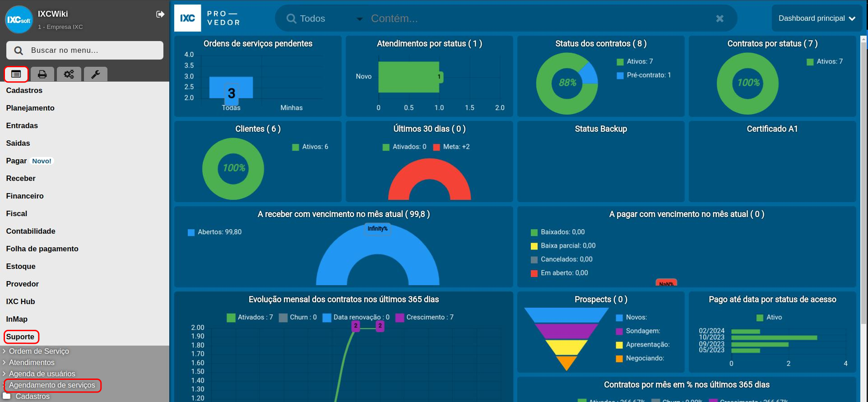Toggle Data renovação legend in Evolução mensal

[x=356, y=317]
